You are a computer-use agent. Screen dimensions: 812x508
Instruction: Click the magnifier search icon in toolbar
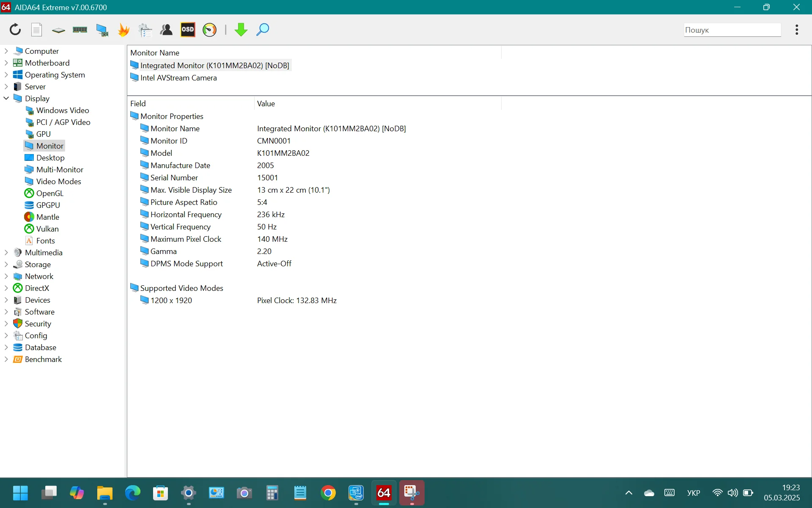[x=263, y=30]
